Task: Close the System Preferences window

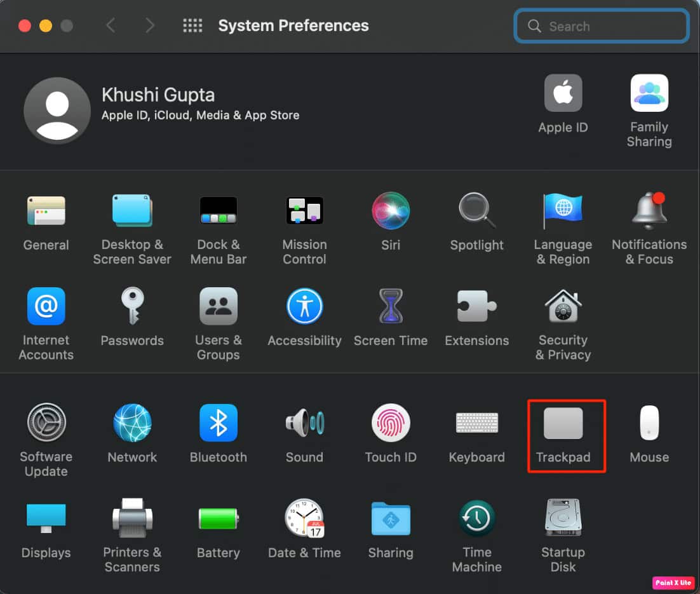Action: click(25, 26)
